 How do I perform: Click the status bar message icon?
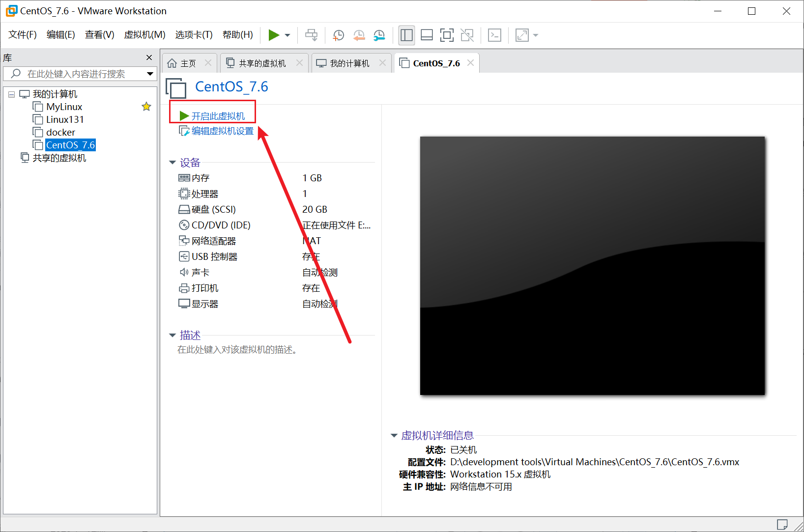(x=782, y=524)
